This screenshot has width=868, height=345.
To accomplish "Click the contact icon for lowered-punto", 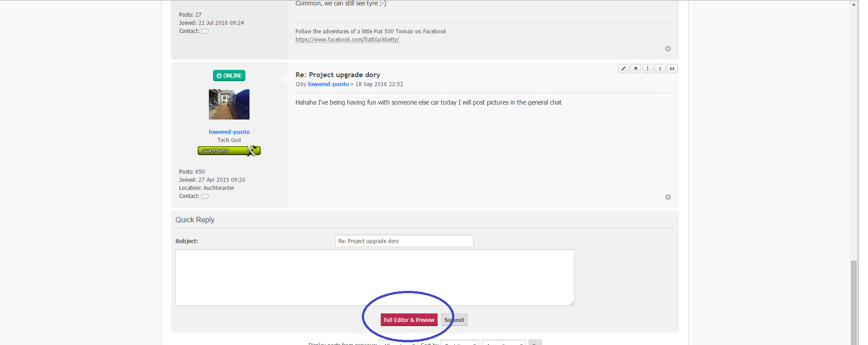I will [205, 197].
